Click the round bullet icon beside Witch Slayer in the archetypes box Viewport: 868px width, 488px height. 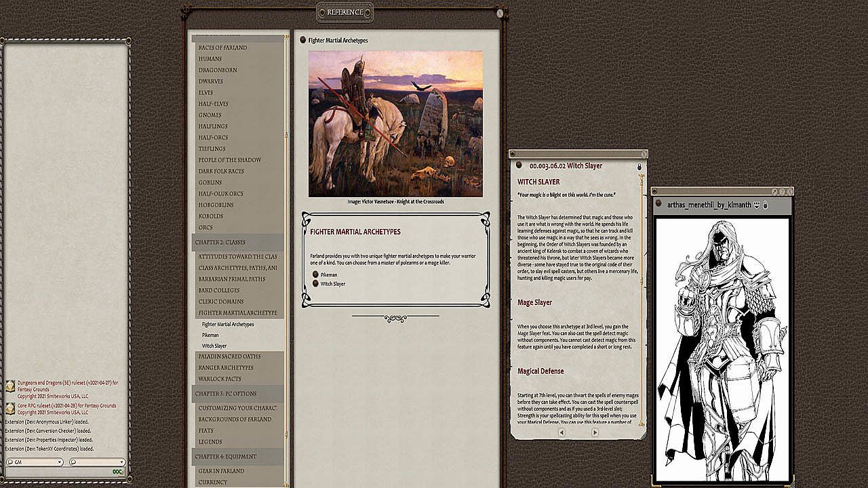tap(315, 283)
